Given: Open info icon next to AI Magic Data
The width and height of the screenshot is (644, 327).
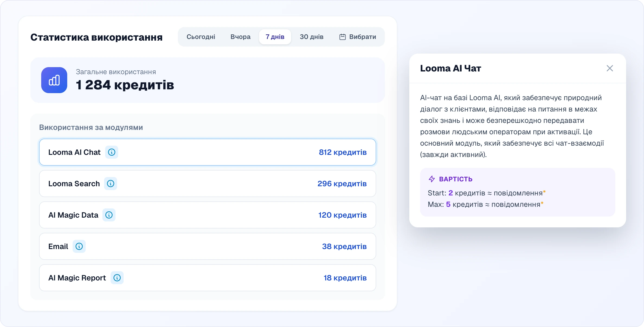Looking at the screenshot, I should click(x=109, y=215).
